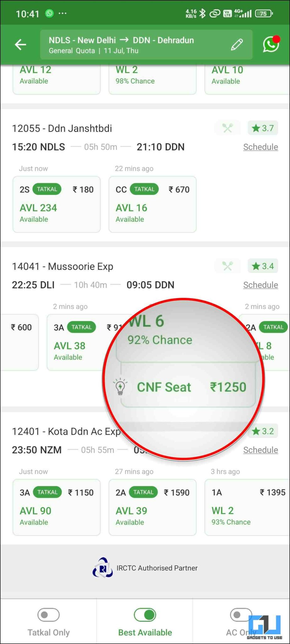The image size is (290, 644).
Task: Click the back arrow to return to search
Action: tap(20, 44)
